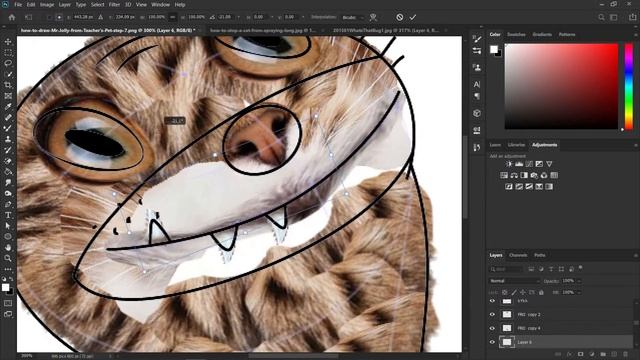
Task: Toggle visibility of the topmost visible layer
Action: [492, 301]
